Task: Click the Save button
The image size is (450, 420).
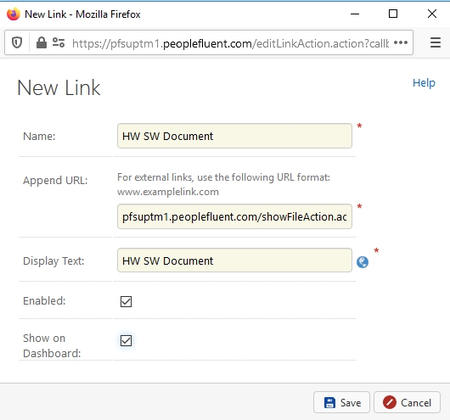Action: click(342, 402)
